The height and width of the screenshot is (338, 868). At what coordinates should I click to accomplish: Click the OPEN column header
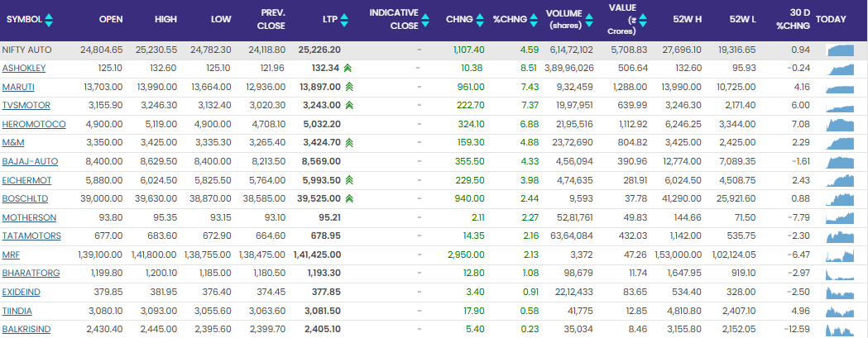(111, 19)
